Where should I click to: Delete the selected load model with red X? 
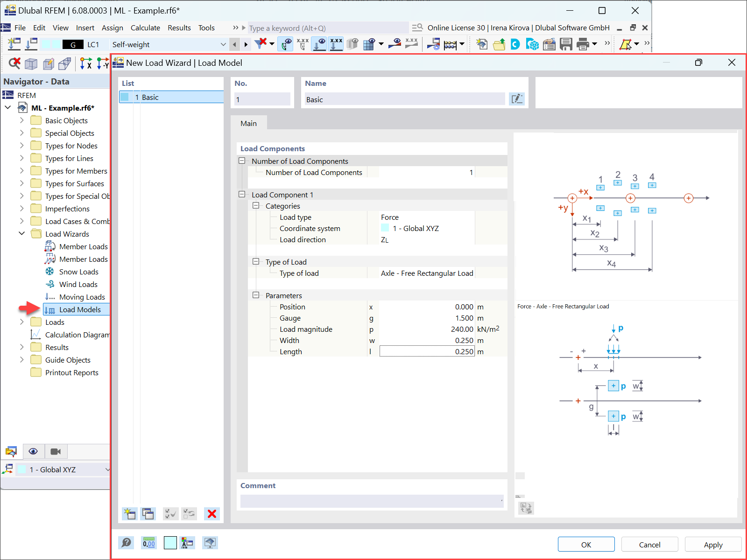click(x=212, y=514)
